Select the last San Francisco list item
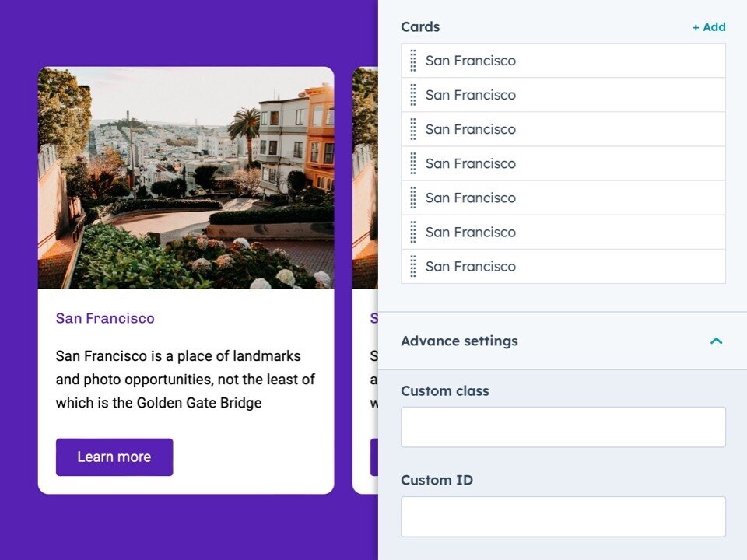 pyautogui.click(x=545, y=266)
